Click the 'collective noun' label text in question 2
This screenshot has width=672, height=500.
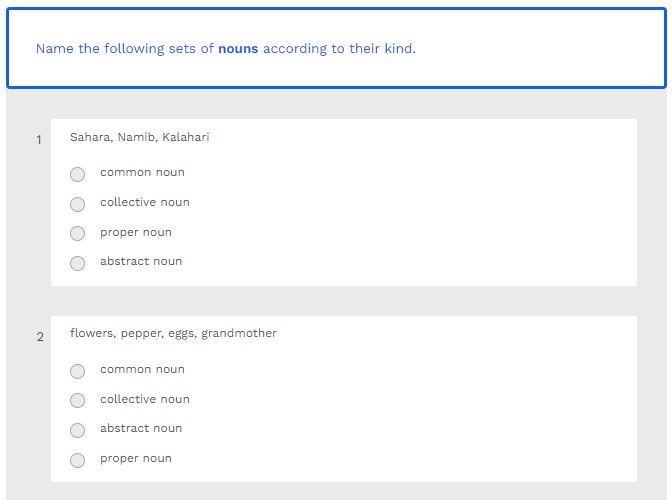pyautogui.click(x=144, y=399)
